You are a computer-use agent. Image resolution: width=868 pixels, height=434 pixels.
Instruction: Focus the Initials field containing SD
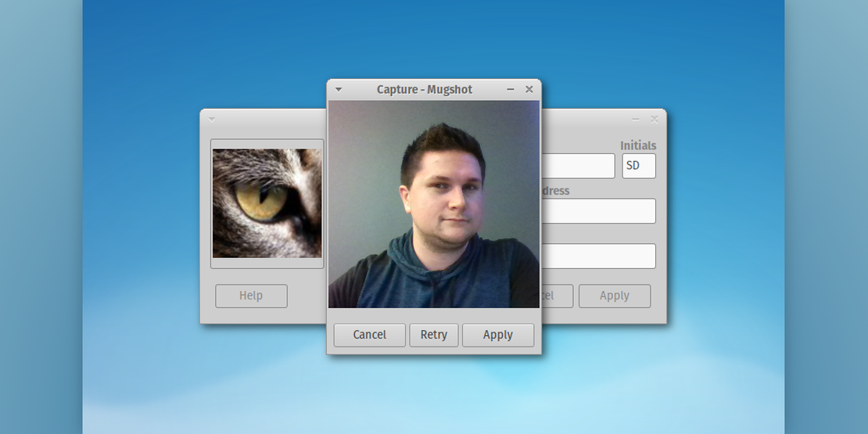click(x=639, y=166)
